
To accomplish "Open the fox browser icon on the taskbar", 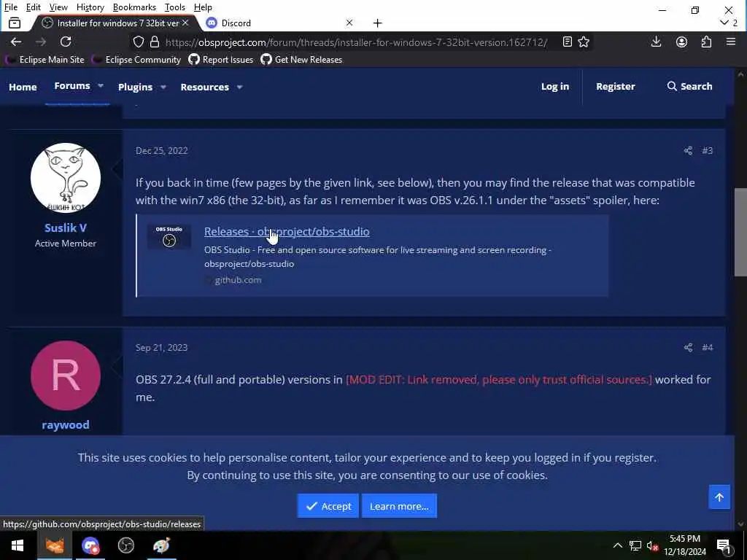I will 54,545.
